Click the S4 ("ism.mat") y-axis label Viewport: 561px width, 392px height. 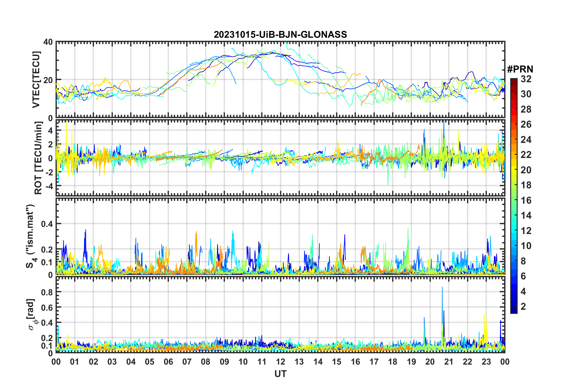click(x=31, y=236)
